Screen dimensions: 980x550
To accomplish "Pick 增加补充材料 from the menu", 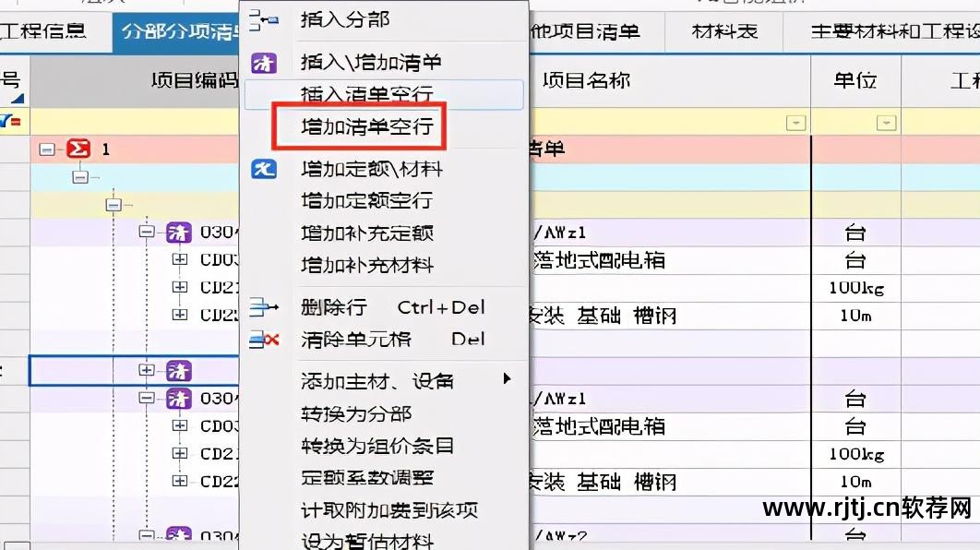I will pyautogui.click(x=367, y=265).
